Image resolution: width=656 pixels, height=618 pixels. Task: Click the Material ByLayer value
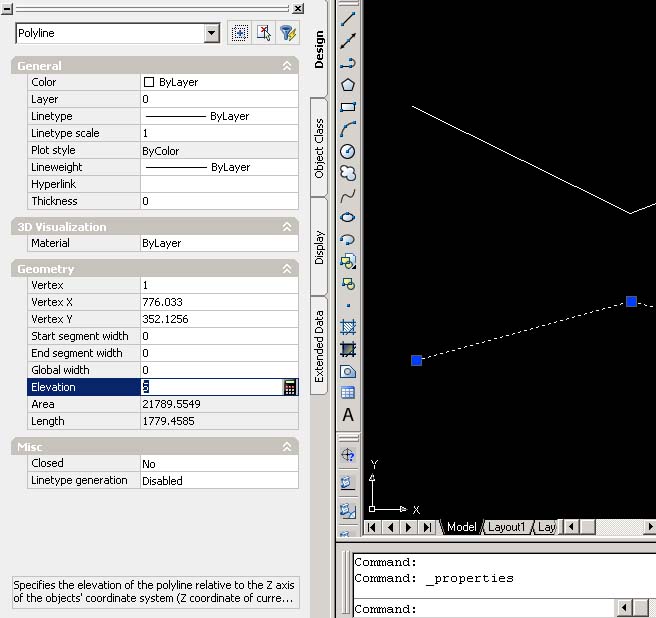(219, 243)
